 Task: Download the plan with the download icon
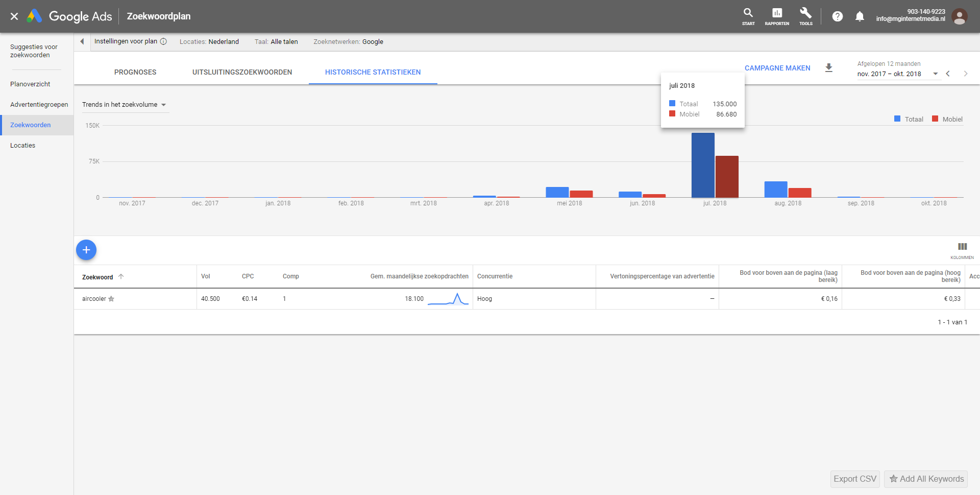829,68
